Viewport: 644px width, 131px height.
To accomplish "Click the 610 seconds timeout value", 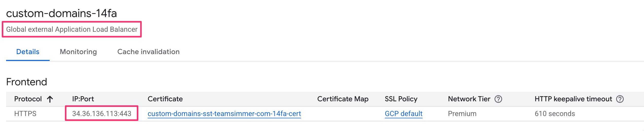I will click(x=555, y=114).
